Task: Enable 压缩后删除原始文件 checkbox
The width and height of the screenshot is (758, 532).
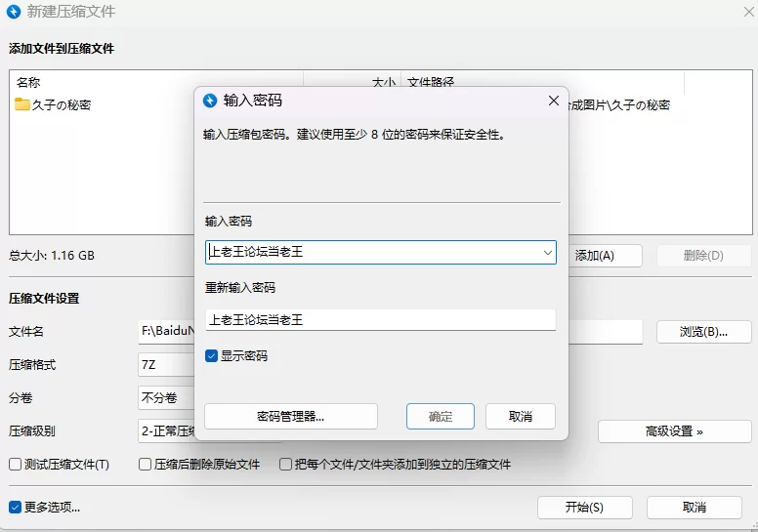Action: click(x=145, y=465)
